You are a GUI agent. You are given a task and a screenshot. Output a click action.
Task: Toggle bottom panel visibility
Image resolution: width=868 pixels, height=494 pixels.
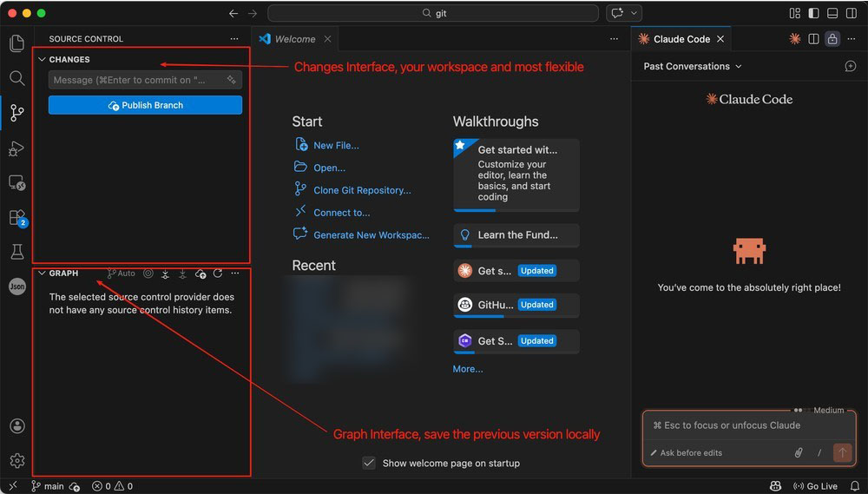[832, 13]
